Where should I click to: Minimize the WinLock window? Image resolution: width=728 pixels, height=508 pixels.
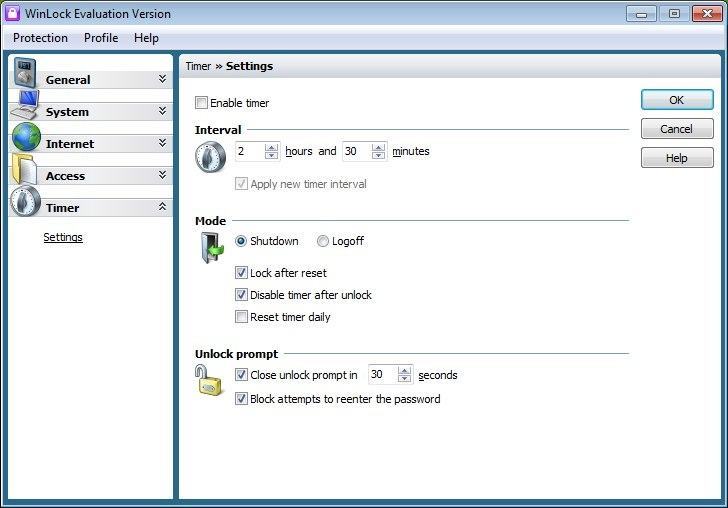point(641,14)
